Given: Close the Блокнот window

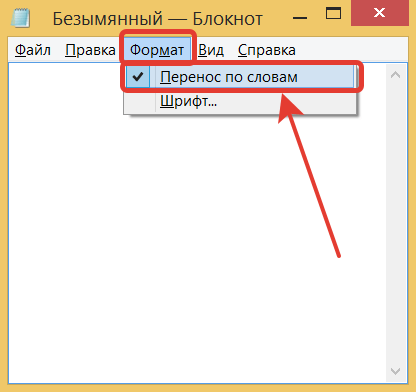Looking at the screenshot, I should (x=380, y=13).
